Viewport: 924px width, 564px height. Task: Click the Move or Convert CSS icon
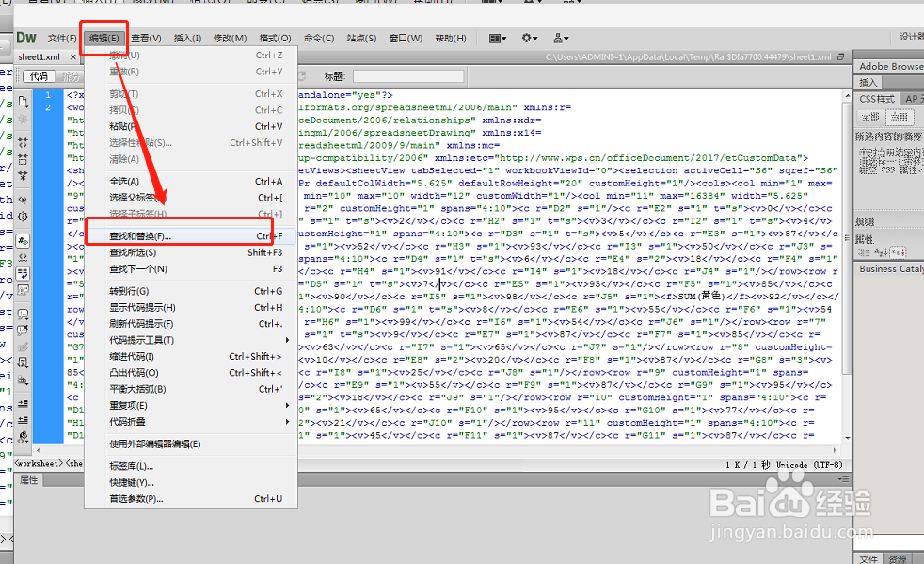[x=23, y=380]
